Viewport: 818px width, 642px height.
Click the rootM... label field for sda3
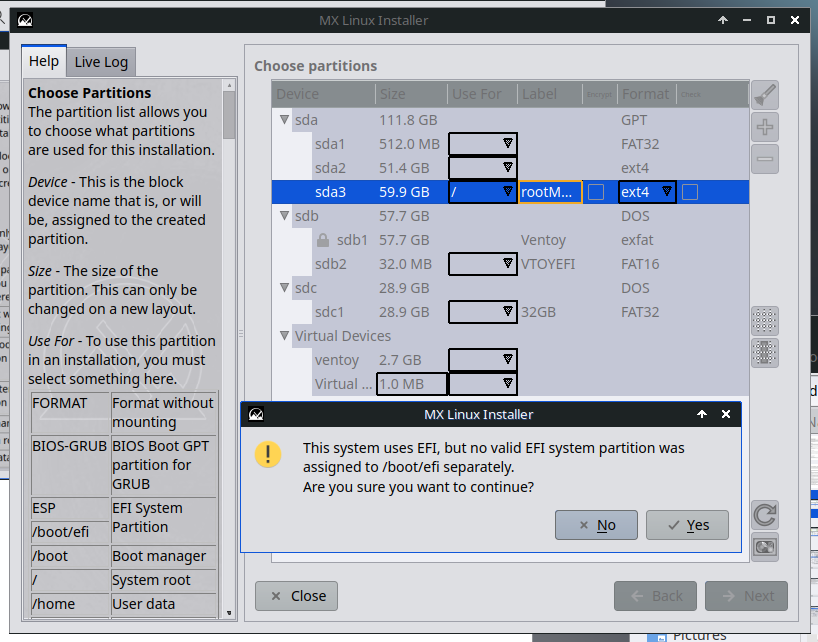pyautogui.click(x=550, y=192)
